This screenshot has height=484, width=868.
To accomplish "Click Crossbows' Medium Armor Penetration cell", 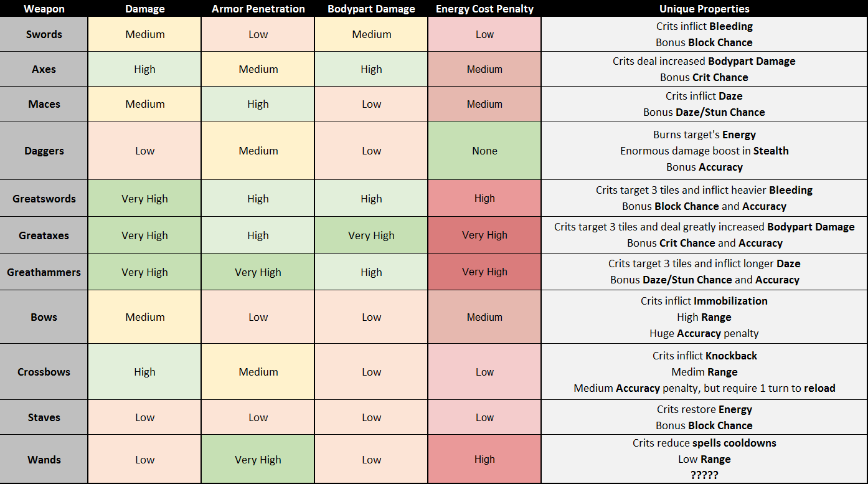I will (258, 372).
